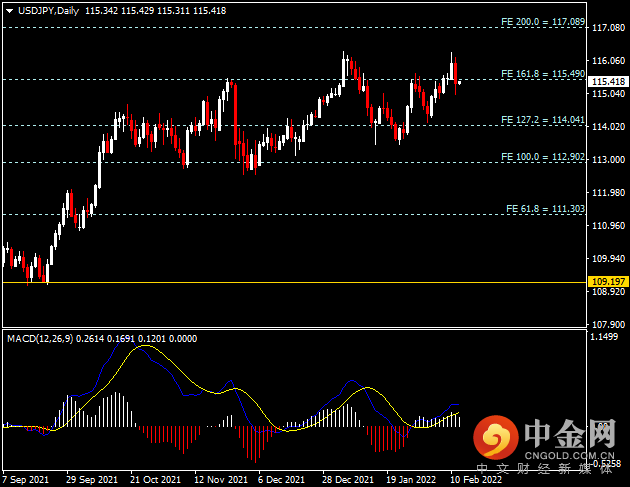This screenshot has height=487, width=630.
Task: Select the FE 61.8 = 111.303 label
Action: pyautogui.click(x=545, y=209)
